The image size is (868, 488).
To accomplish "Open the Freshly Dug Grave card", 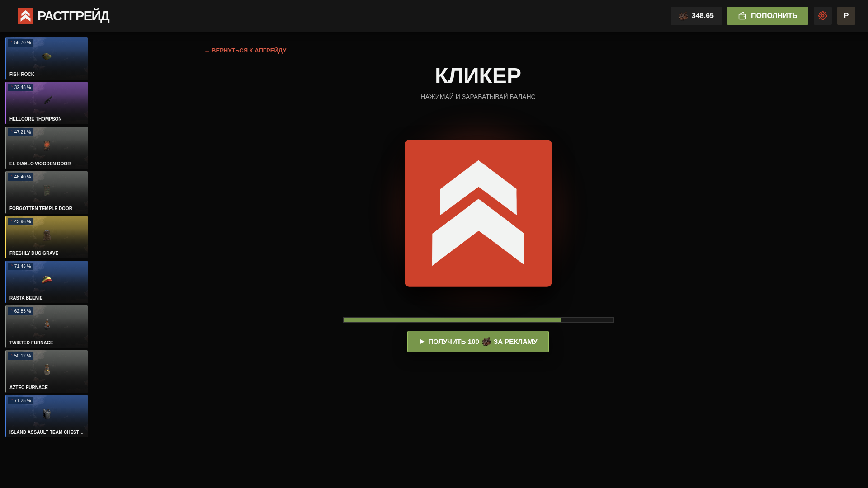I will tap(47, 237).
